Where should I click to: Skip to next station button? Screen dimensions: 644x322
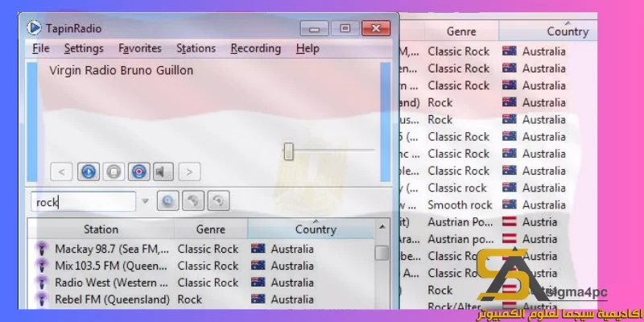coord(189,171)
